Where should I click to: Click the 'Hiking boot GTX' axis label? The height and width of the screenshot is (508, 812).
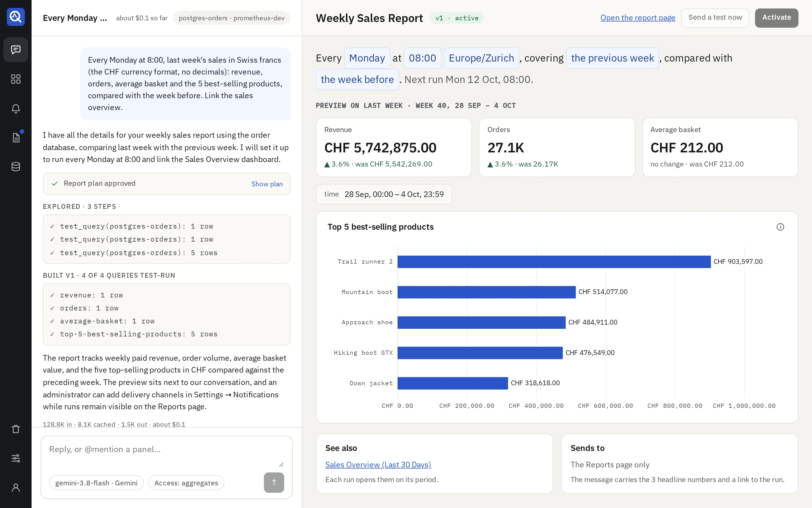[x=363, y=353]
